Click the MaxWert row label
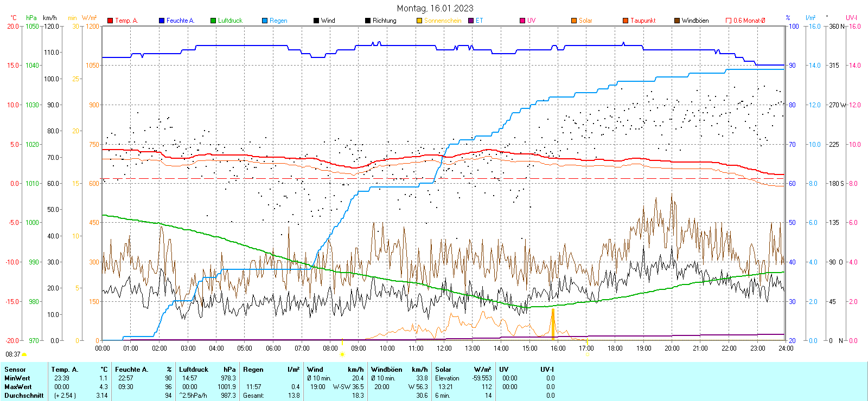 pos(18,387)
